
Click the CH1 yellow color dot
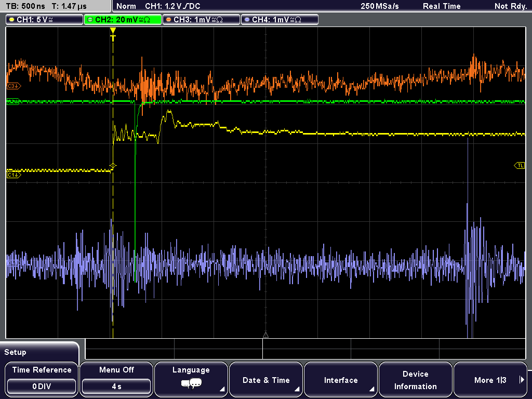tap(11, 20)
